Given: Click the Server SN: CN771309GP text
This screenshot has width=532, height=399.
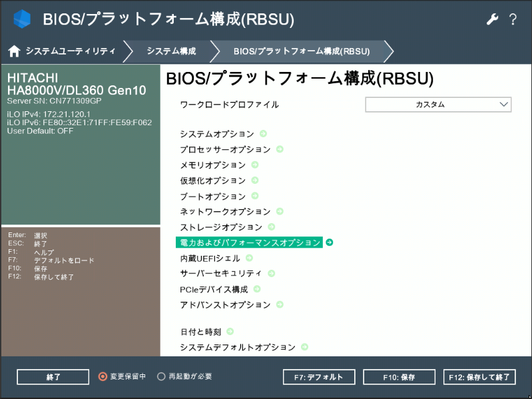Looking at the screenshot, I should point(55,101).
